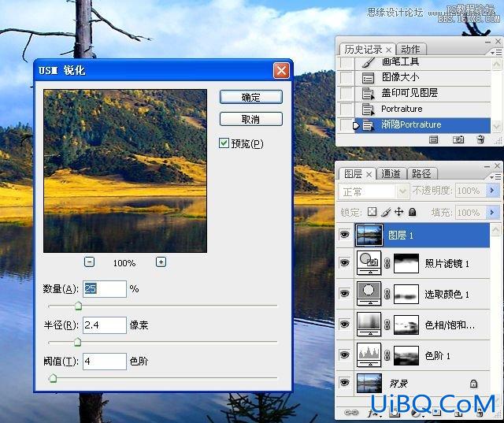Viewport: 504px width, 423px height.
Task: Enable lock all icon in Layers
Action: (x=413, y=211)
